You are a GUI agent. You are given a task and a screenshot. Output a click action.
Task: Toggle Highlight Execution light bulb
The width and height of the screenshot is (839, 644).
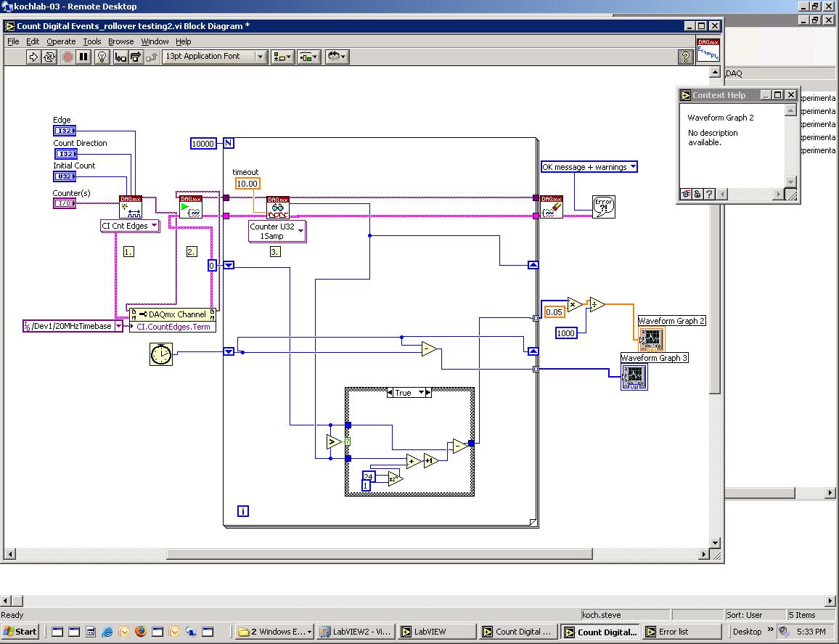pyautogui.click(x=102, y=57)
